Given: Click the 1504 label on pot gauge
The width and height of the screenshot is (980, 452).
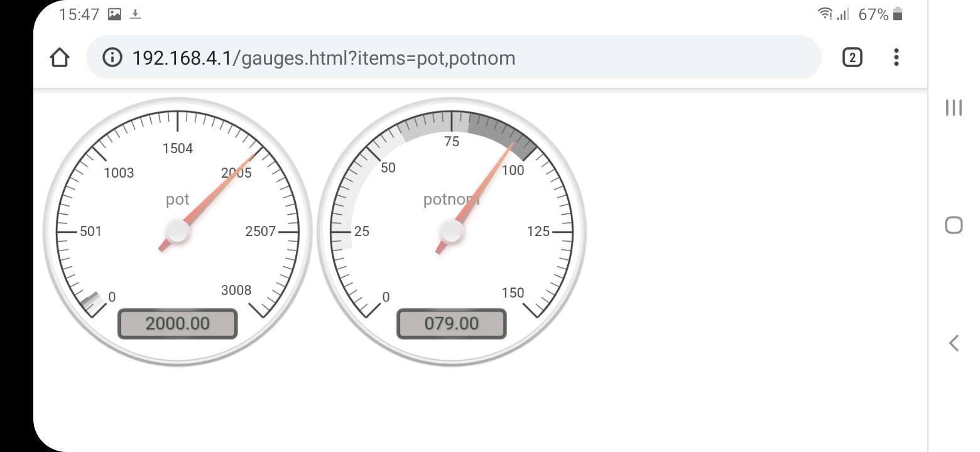Looking at the screenshot, I should pos(178,149).
